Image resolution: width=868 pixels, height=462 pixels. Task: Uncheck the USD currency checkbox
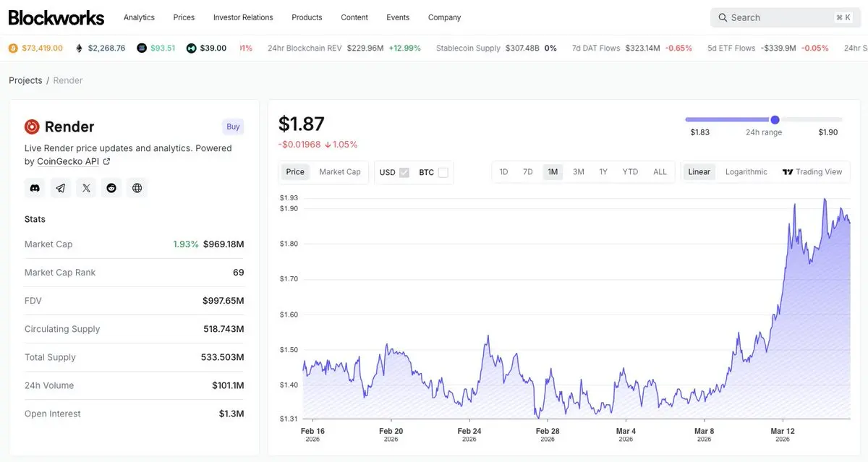tap(404, 172)
